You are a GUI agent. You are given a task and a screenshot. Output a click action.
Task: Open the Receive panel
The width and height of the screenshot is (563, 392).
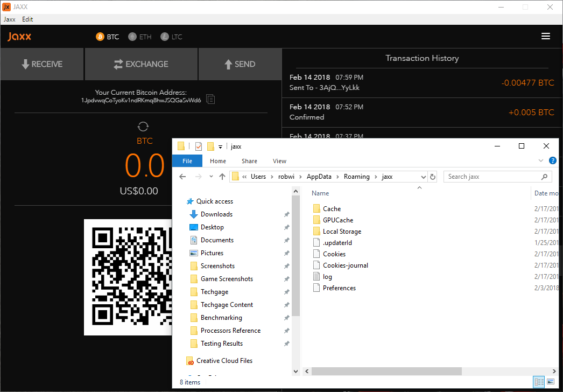pyautogui.click(x=42, y=64)
